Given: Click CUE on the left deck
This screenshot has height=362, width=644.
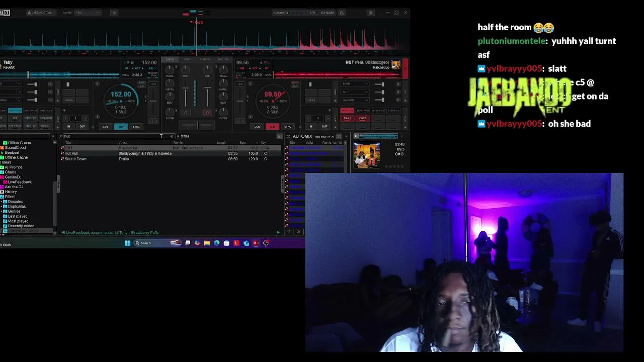Looking at the screenshot, I should click(x=106, y=127).
